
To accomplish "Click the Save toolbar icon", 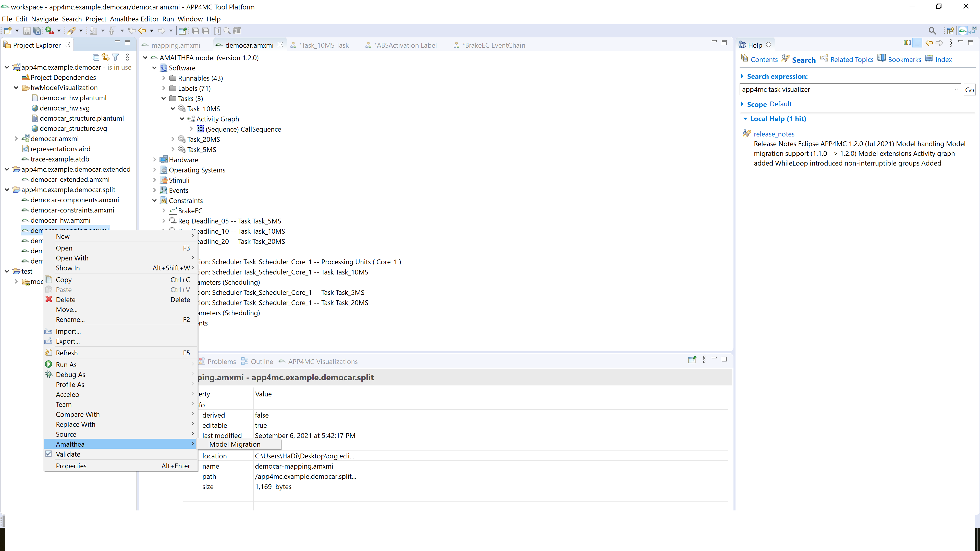I will click(x=27, y=31).
